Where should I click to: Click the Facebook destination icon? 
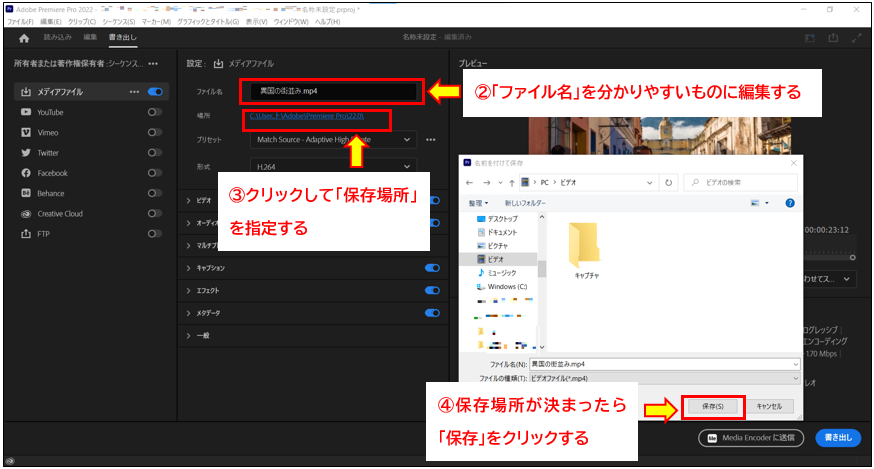(26, 173)
